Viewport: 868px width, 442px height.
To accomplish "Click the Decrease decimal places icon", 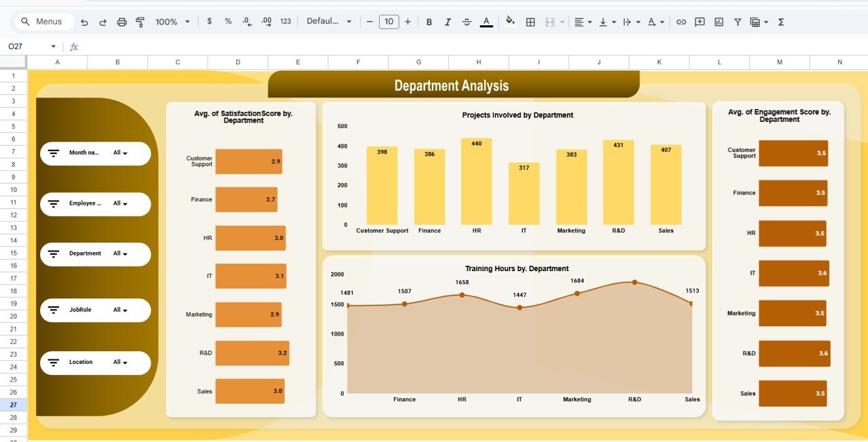I will pos(247,21).
